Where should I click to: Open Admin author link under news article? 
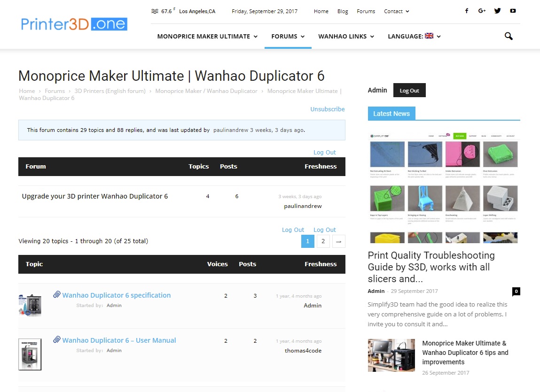click(x=376, y=291)
